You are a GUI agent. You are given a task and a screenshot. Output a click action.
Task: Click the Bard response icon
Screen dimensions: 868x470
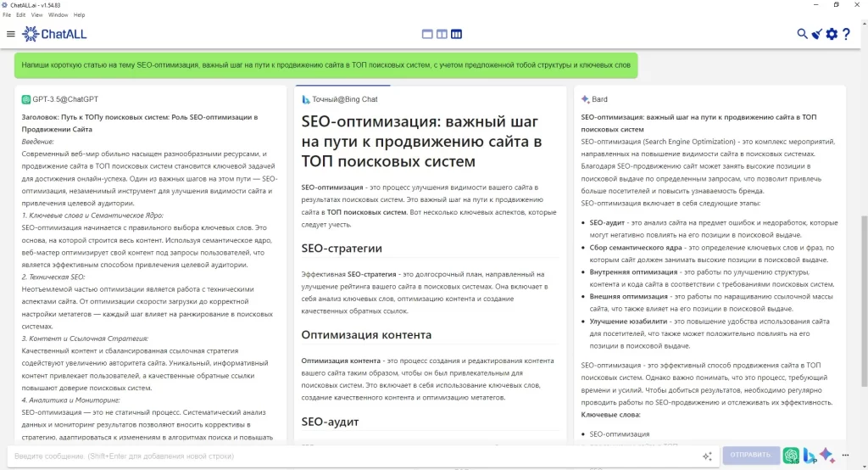(585, 99)
